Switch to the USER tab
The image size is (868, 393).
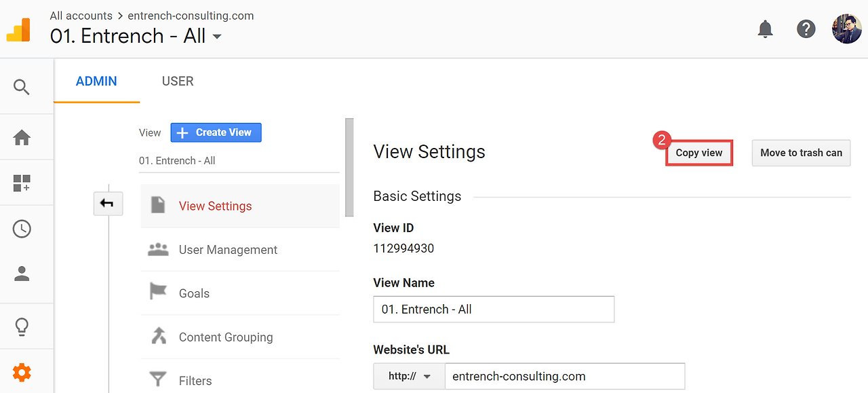pos(178,81)
